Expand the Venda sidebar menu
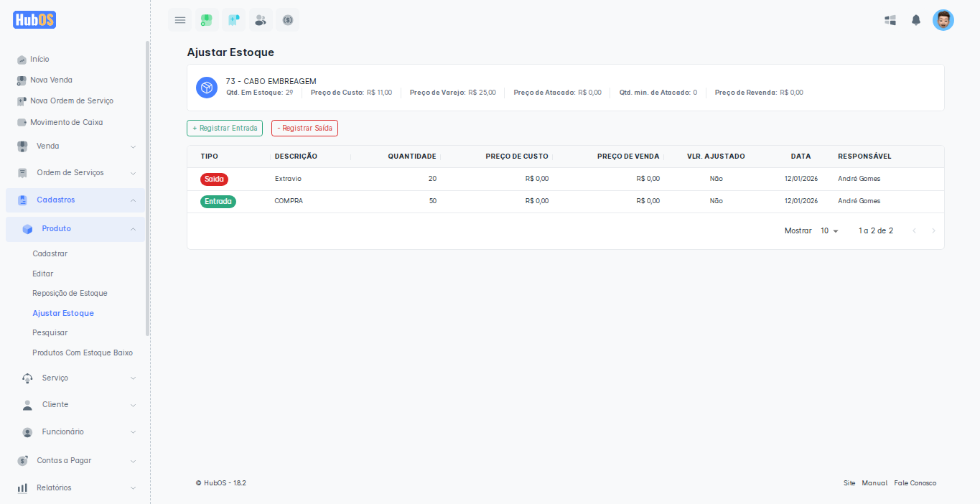Screen dimensions: 980x504 pos(75,146)
